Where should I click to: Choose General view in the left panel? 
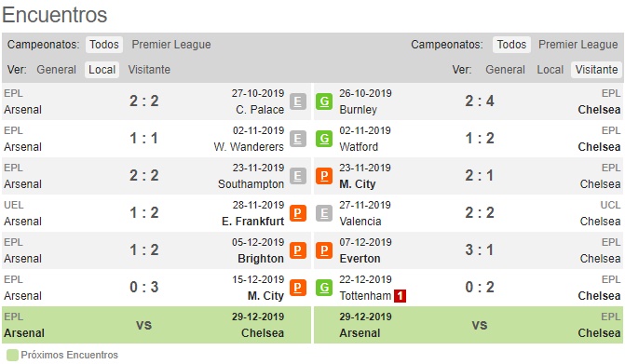point(56,70)
